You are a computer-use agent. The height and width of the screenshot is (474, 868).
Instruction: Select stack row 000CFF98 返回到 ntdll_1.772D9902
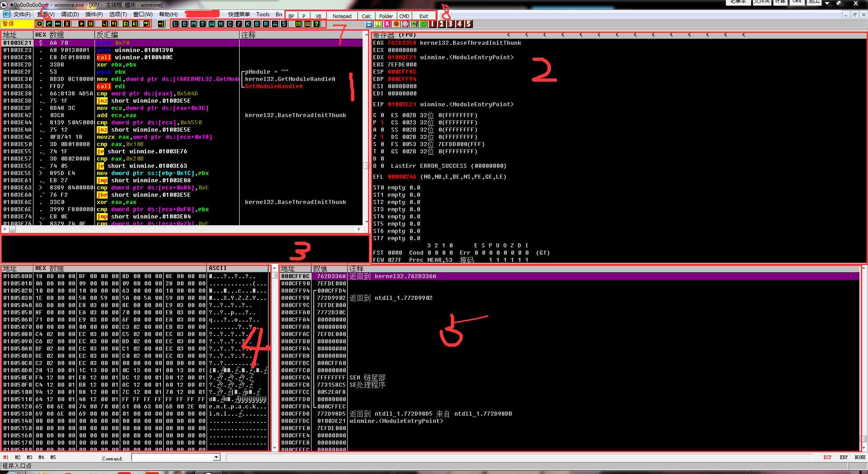click(570, 298)
